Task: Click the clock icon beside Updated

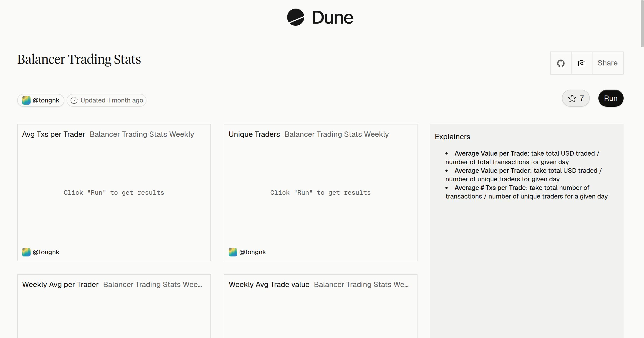Action: tap(74, 100)
